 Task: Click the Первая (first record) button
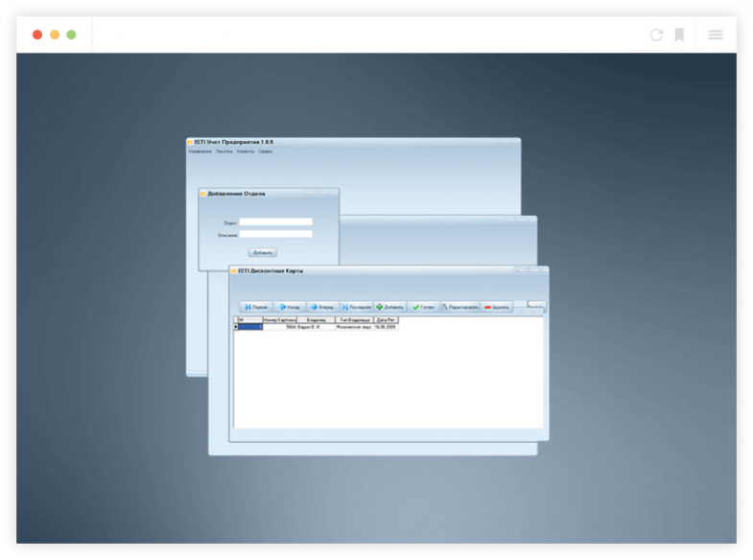[255, 307]
